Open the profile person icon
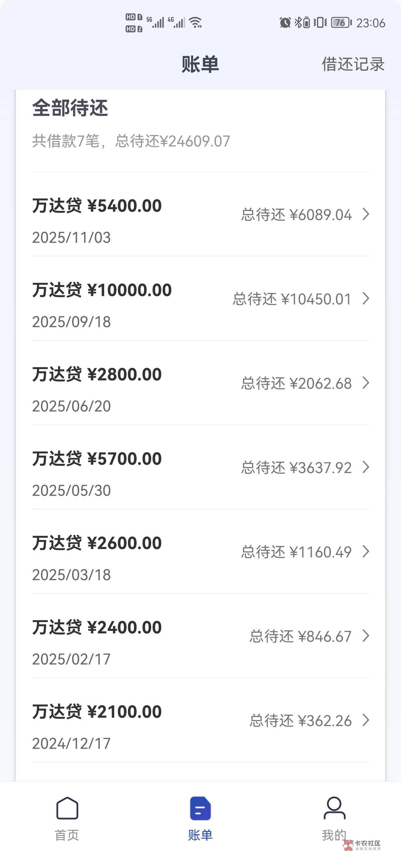Image resolution: width=401 pixels, height=868 pixels. point(334,808)
